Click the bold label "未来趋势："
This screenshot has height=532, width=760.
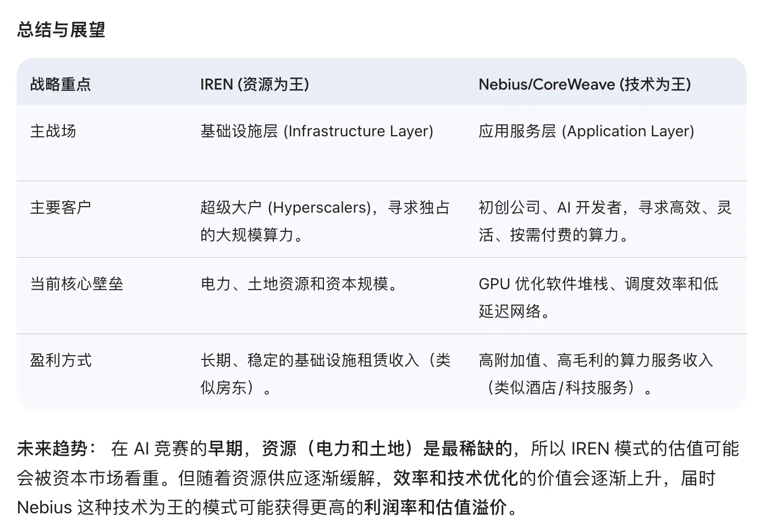click(x=57, y=448)
